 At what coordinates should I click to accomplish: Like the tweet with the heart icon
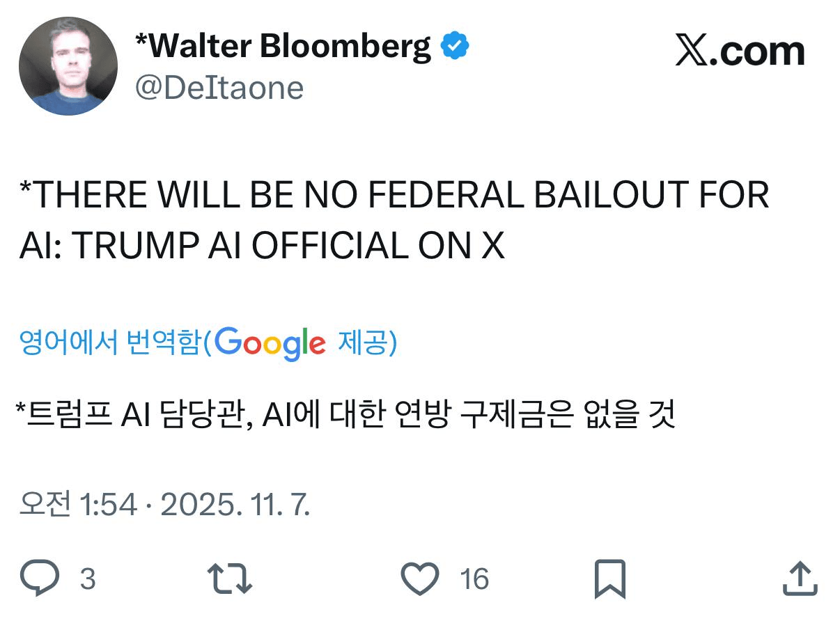point(421,579)
